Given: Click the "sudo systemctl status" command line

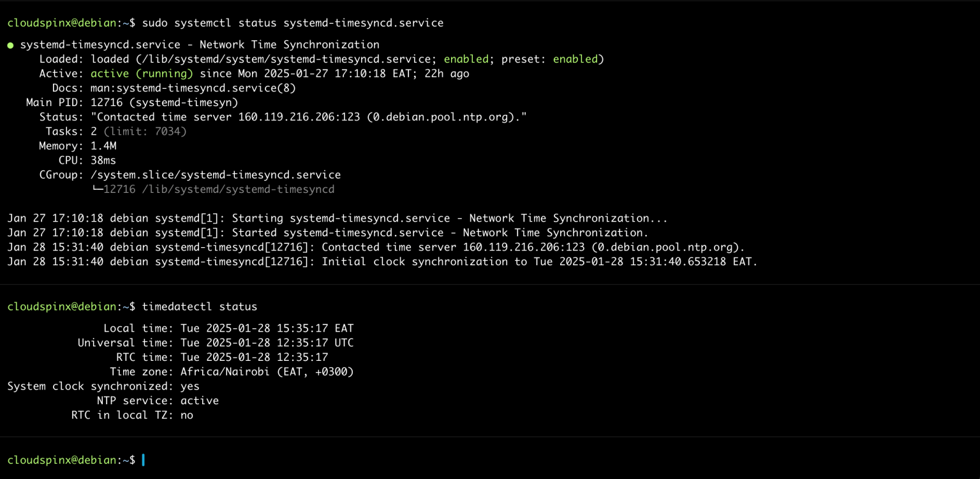Looking at the screenshot, I should 292,23.
